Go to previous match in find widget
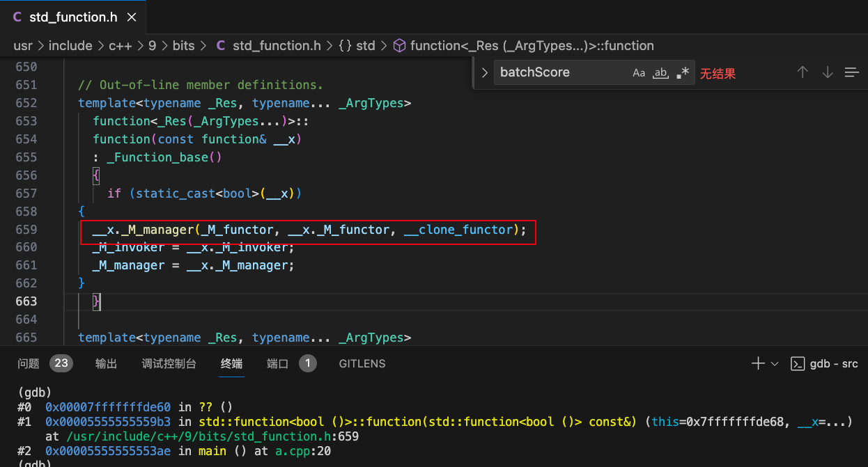This screenshot has height=467, width=868. pyautogui.click(x=803, y=72)
